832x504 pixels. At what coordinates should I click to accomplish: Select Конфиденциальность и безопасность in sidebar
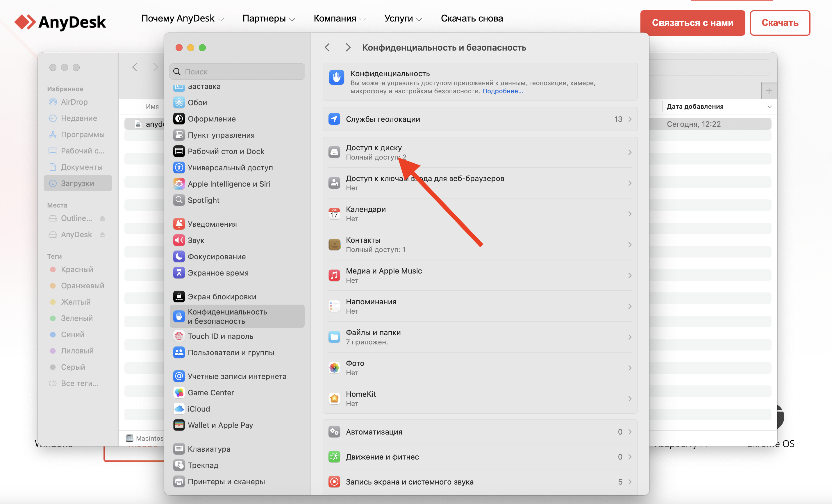pos(238,316)
